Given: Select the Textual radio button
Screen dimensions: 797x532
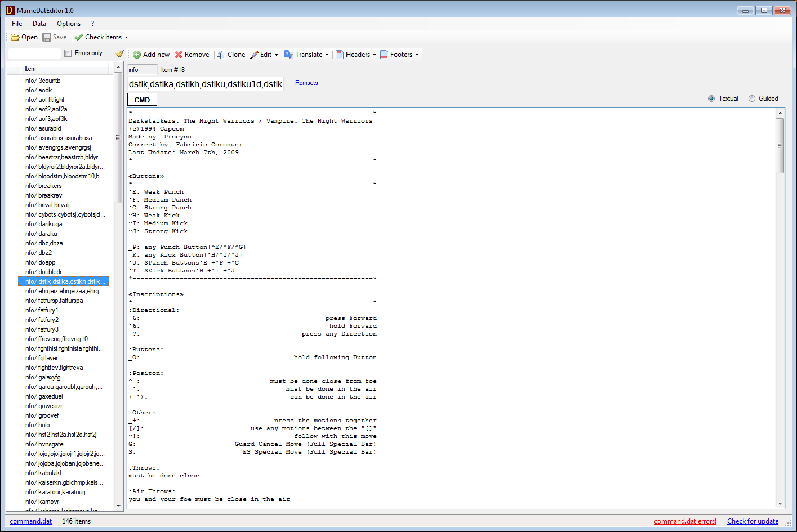Looking at the screenshot, I should click(x=711, y=99).
